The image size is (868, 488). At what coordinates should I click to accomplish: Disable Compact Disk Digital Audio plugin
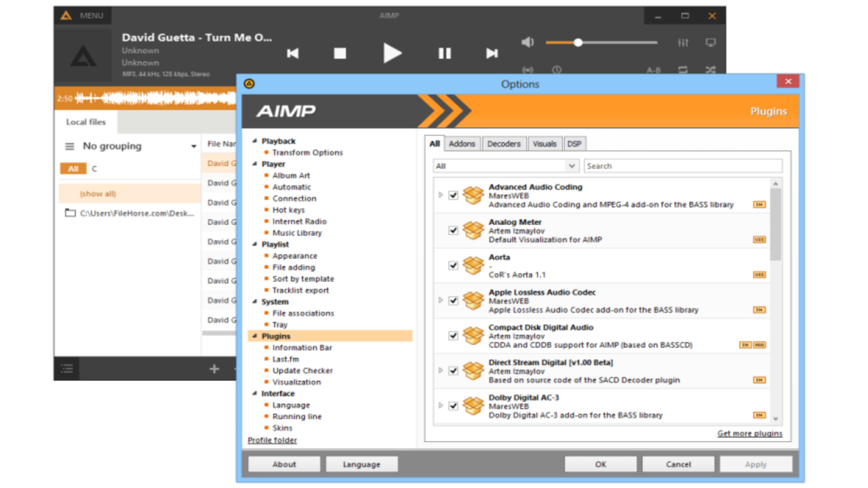click(x=453, y=335)
